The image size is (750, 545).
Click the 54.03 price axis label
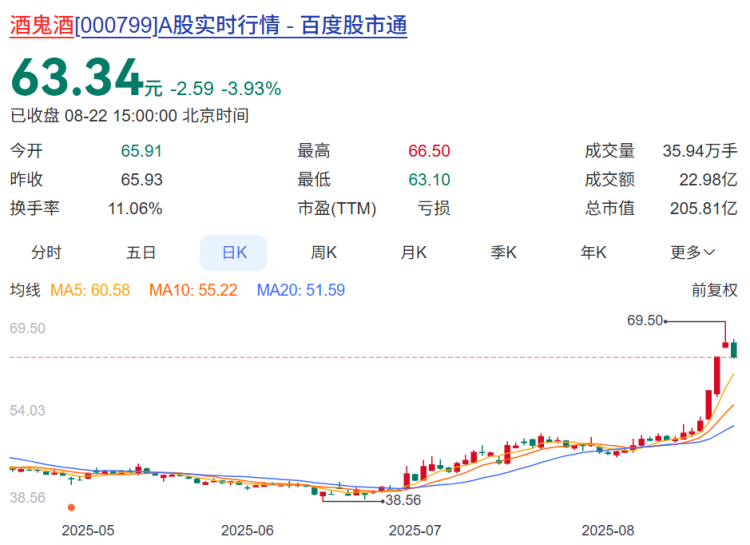27,411
